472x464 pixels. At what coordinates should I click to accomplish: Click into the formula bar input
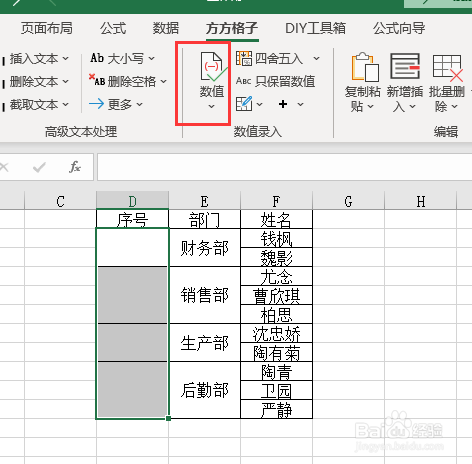pyautogui.click(x=285, y=167)
